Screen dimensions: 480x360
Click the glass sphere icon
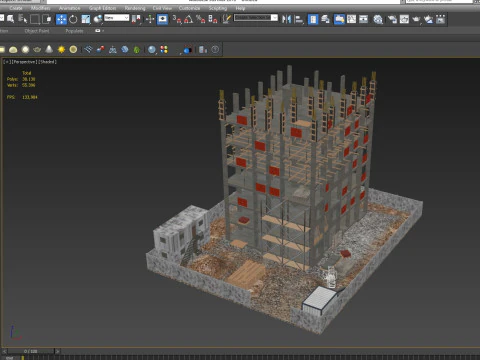152,50
